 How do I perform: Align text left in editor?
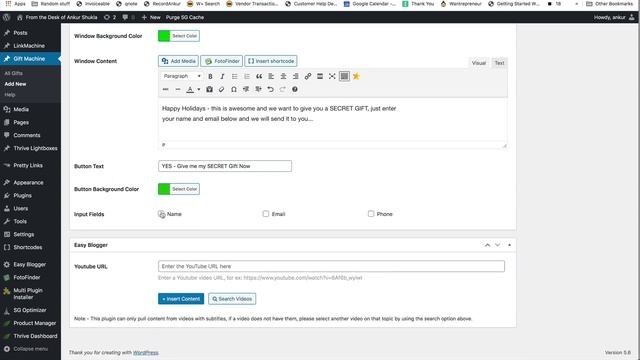(271, 76)
